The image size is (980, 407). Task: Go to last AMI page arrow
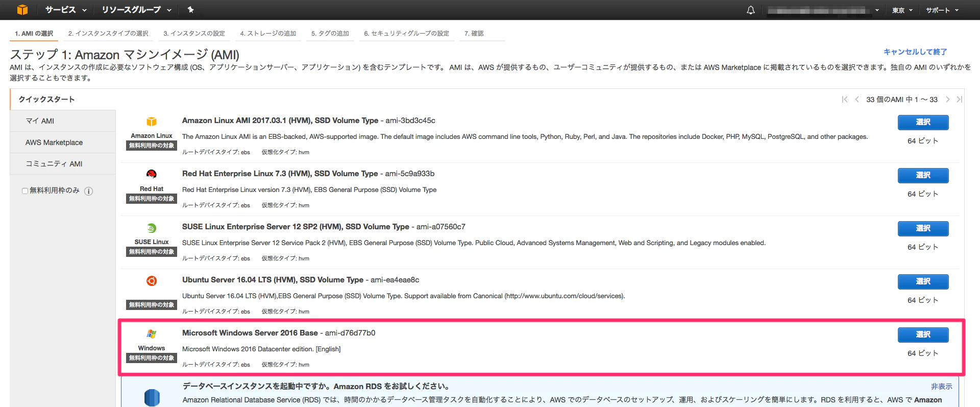960,99
